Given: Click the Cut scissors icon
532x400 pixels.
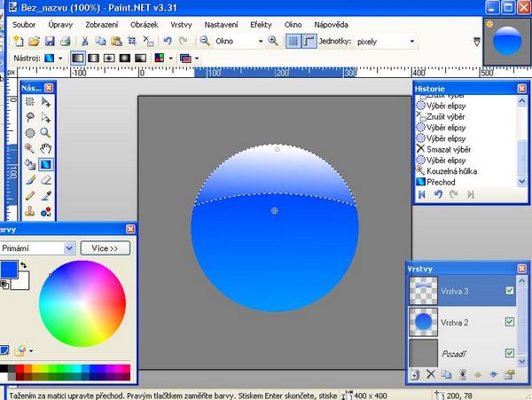Looking at the screenshot, I should [x=85, y=41].
